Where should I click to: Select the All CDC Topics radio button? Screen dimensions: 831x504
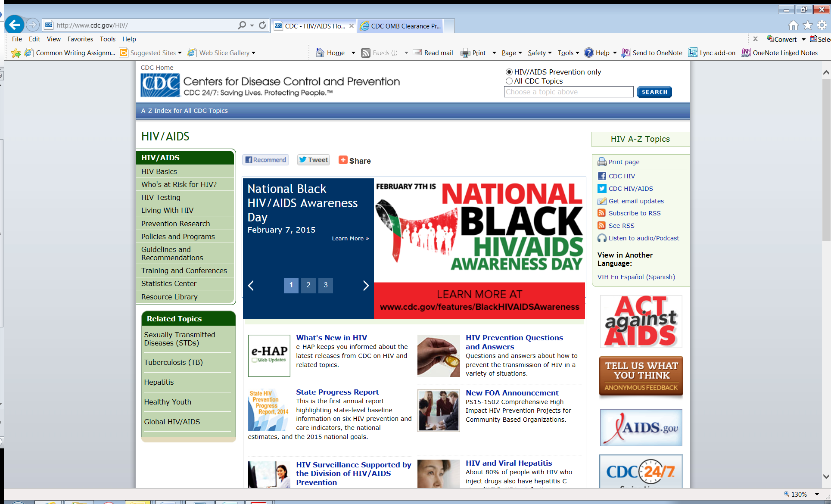[509, 81]
